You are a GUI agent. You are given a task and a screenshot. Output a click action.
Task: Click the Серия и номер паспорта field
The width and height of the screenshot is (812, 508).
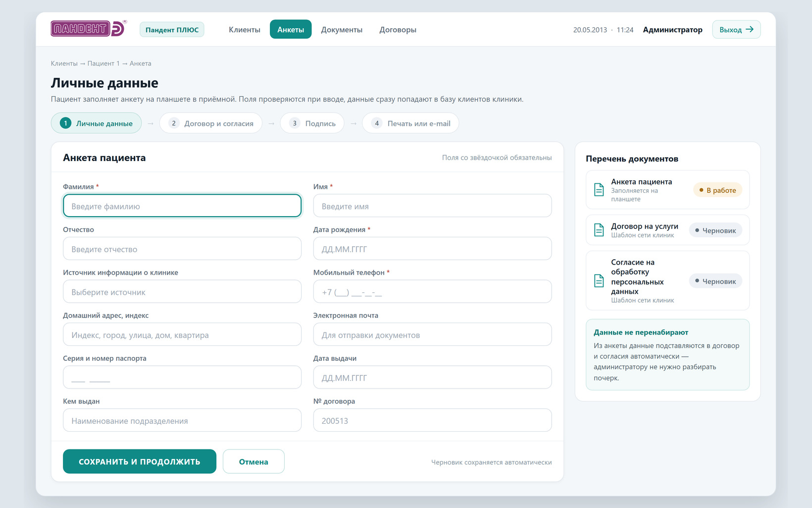click(x=182, y=377)
